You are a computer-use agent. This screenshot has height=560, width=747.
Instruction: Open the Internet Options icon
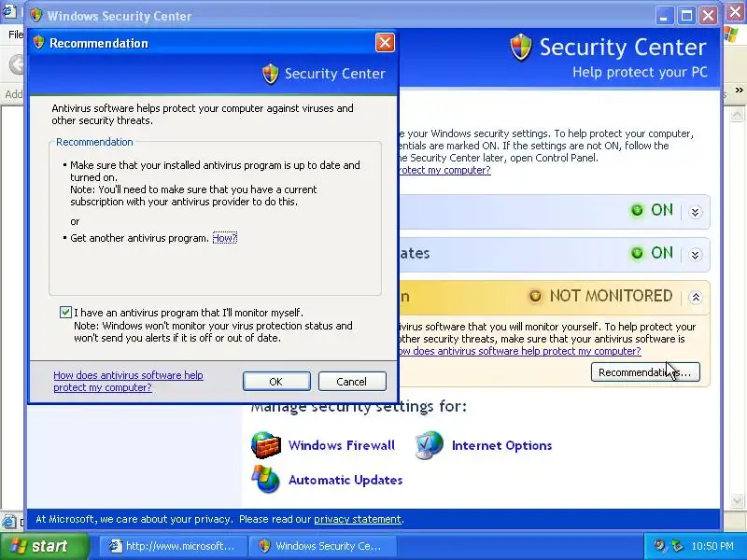pyautogui.click(x=430, y=445)
